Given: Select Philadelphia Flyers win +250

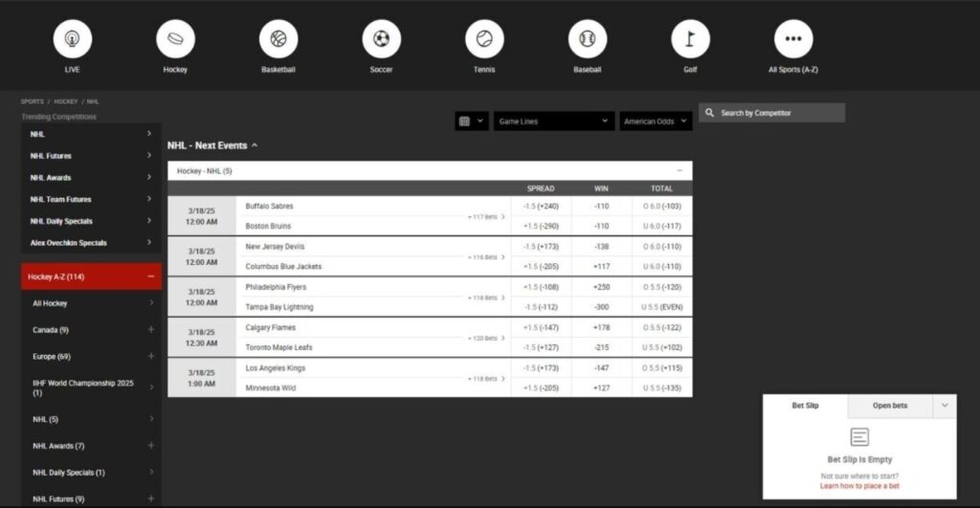Looking at the screenshot, I should pos(601,287).
